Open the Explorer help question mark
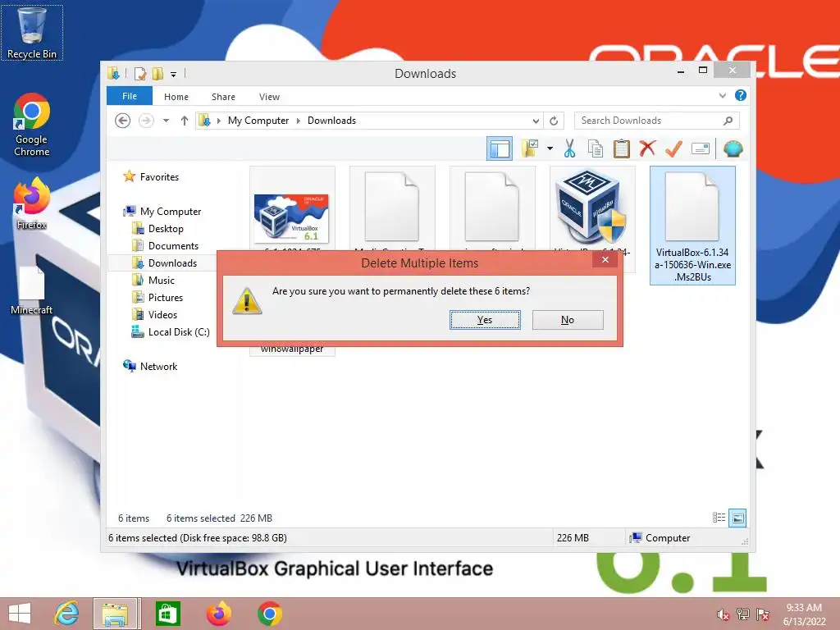840x630 pixels. [741, 95]
